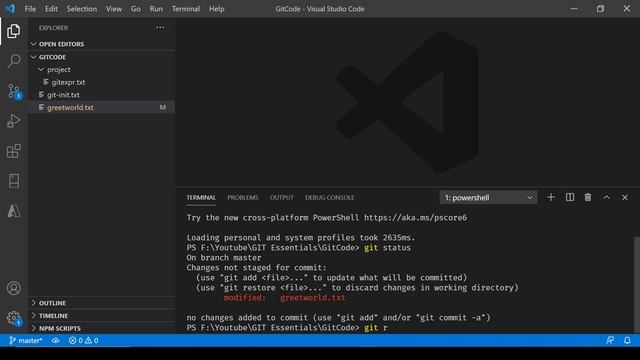Close the terminal panel

point(625,198)
